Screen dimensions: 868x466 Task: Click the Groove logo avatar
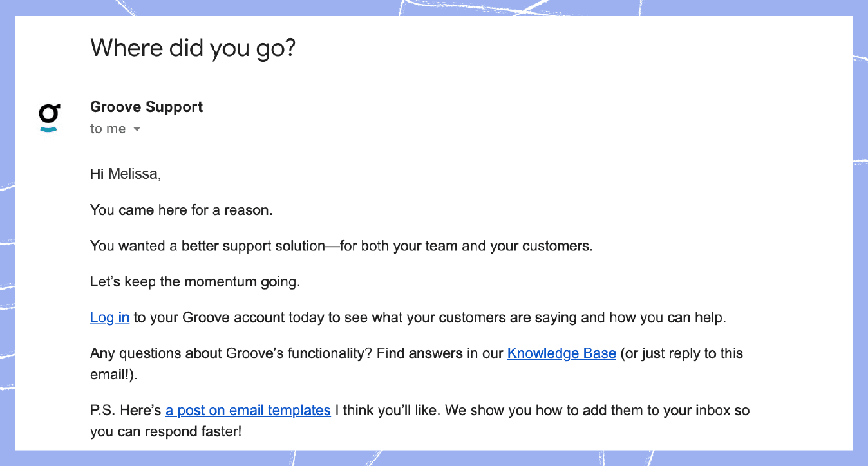pyautogui.click(x=49, y=117)
